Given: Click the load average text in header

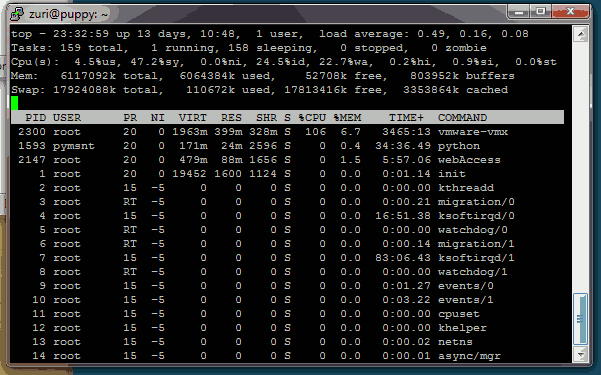Looking at the screenshot, I should (x=424, y=34).
